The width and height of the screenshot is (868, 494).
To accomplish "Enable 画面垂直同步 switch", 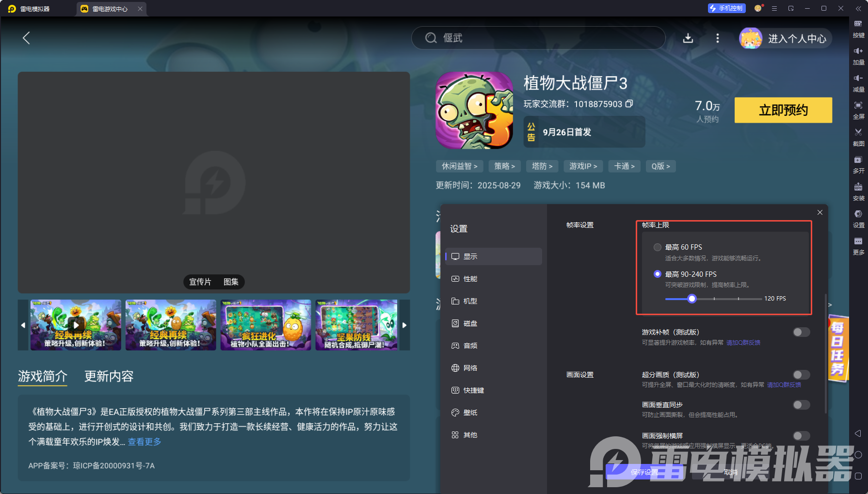I will (801, 405).
